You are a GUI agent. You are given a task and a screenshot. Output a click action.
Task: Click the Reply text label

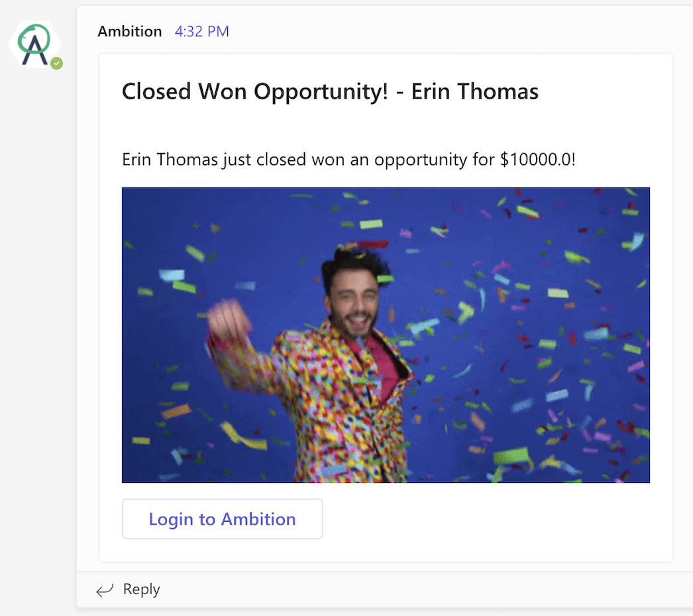click(141, 590)
